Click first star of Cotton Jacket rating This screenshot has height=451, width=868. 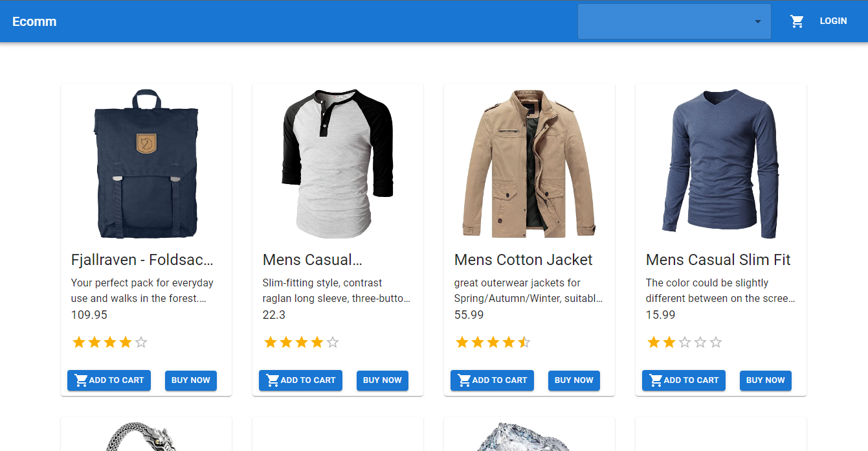click(462, 342)
